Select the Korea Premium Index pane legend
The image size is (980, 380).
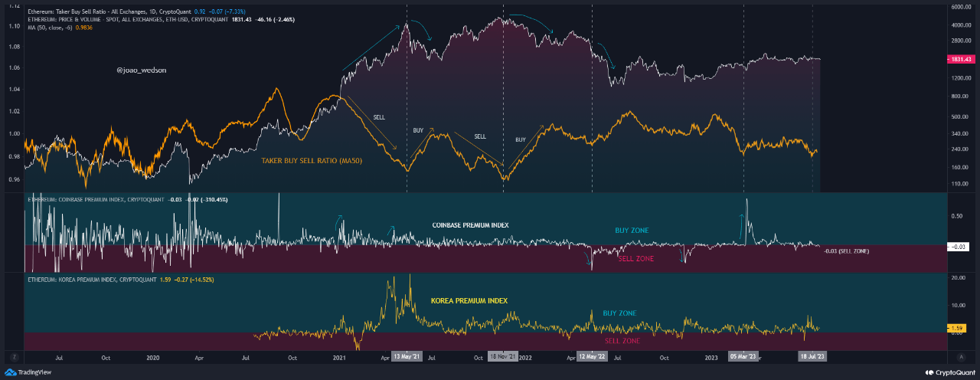(86, 280)
